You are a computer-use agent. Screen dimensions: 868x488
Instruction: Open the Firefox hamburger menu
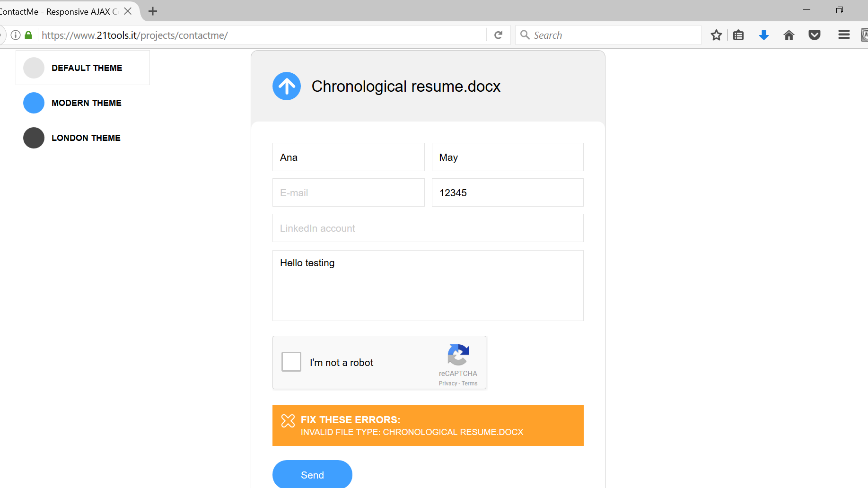844,35
